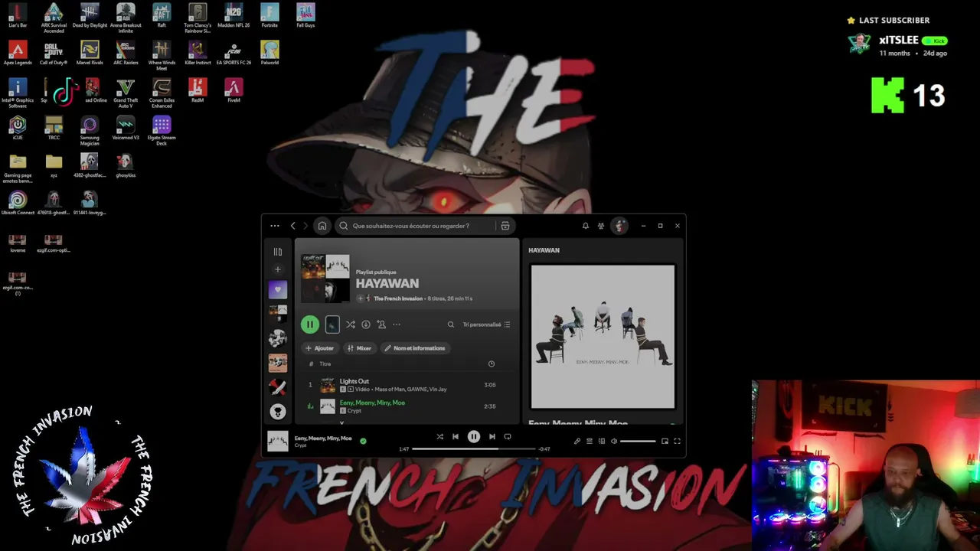Select the Fall Guys desktop icon

305,16
